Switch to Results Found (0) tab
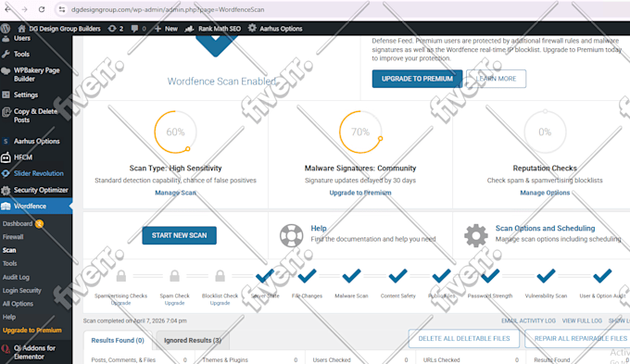Image resolution: width=630 pixels, height=364 pixels. tap(118, 340)
